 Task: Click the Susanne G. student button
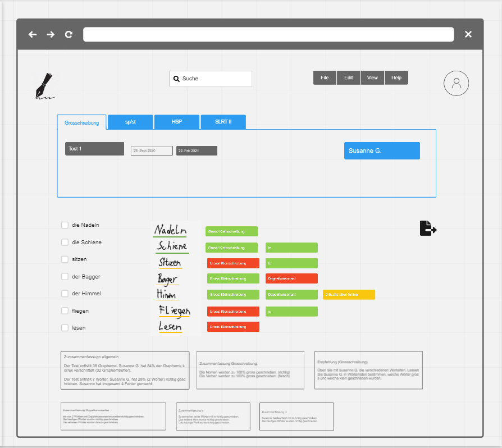coord(382,150)
